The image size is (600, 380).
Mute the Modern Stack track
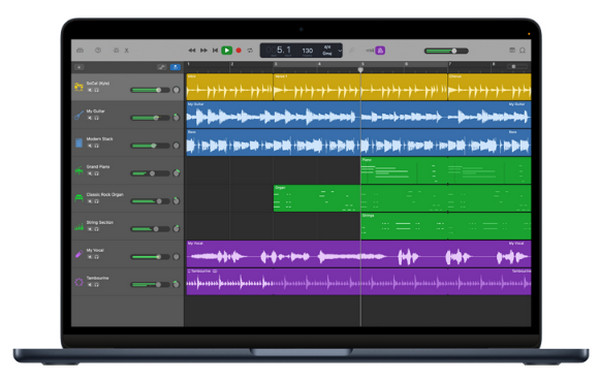click(x=90, y=146)
